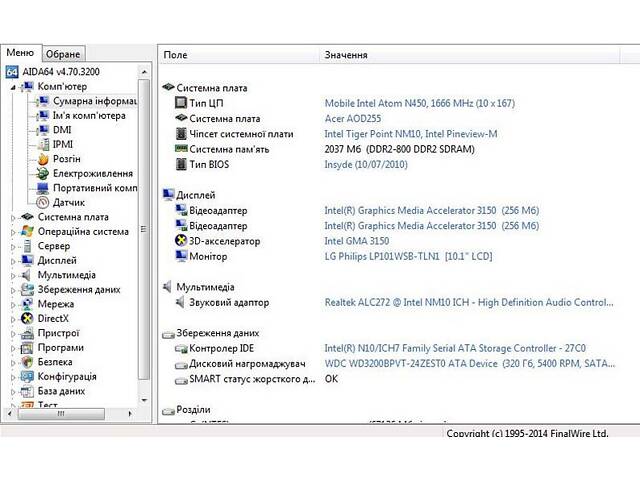Click the 3D-акселератор icon
Image resolution: width=640 pixels, height=480 pixels.
point(181,241)
